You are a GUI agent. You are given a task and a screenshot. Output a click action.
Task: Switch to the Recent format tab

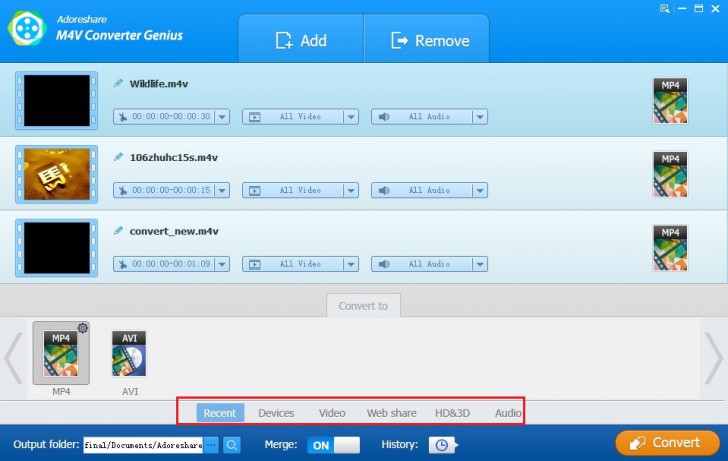(x=220, y=413)
